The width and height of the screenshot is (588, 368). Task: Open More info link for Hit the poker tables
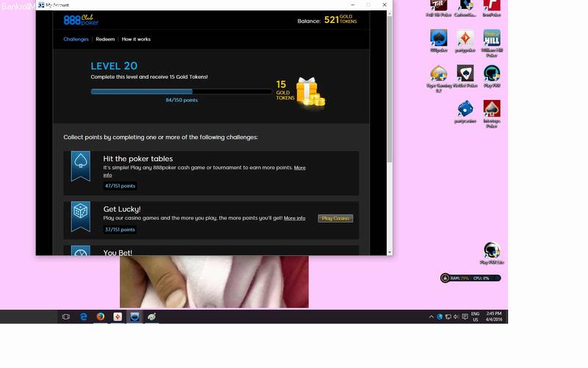(300, 168)
